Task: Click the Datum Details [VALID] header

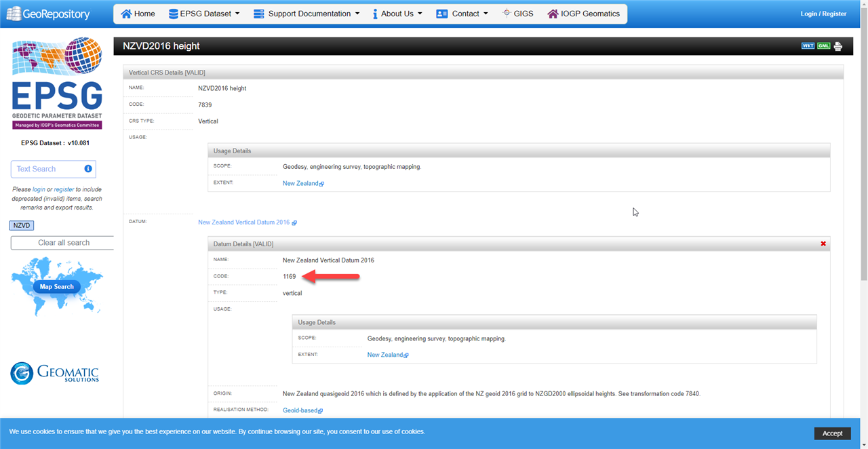Action: click(243, 243)
